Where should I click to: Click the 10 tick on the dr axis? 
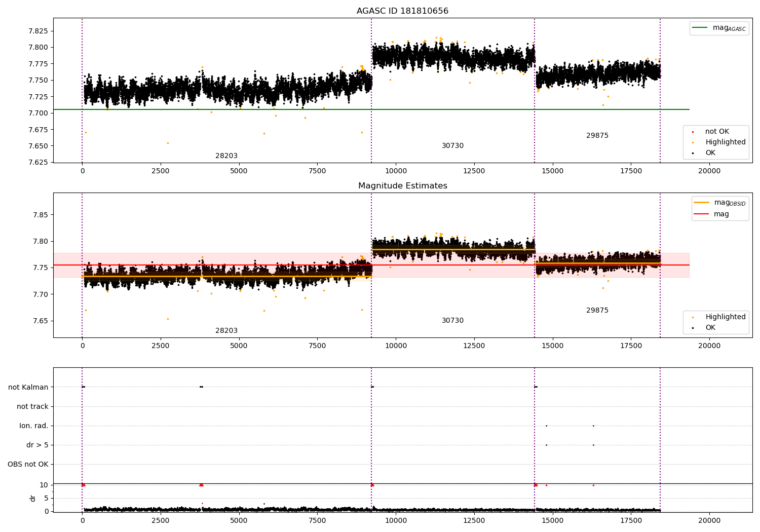(44, 485)
